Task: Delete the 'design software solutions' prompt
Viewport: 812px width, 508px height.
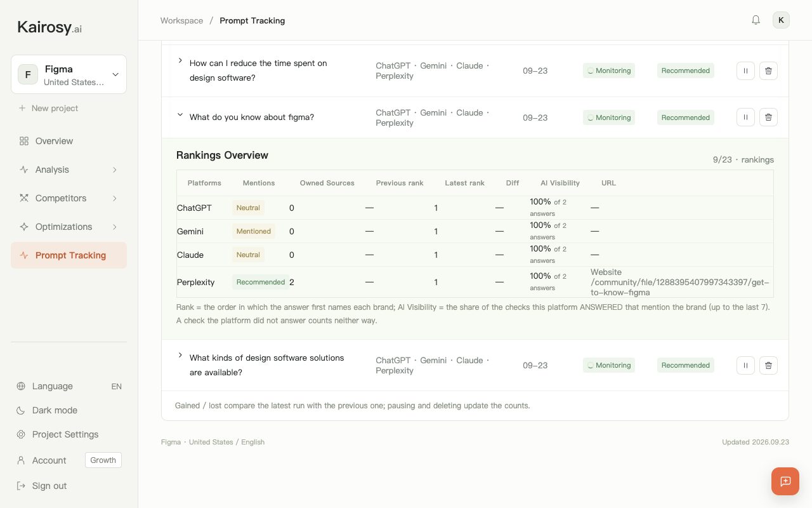Action: click(768, 365)
